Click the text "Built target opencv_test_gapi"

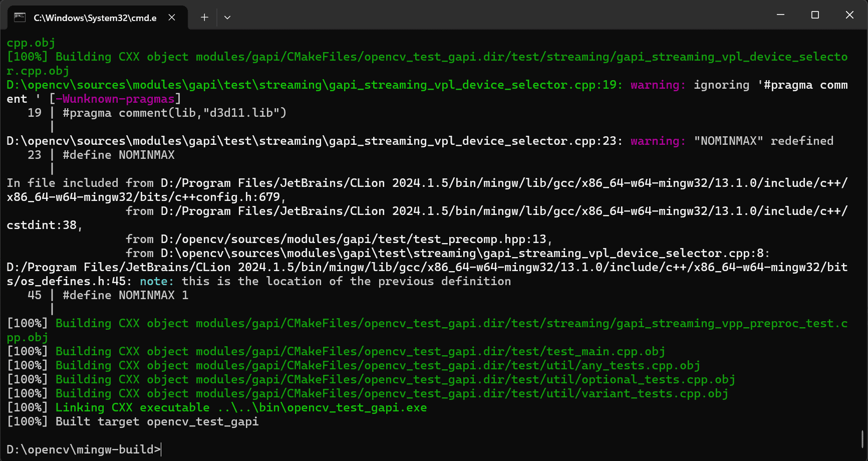pyautogui.click(x=157, y=421)
